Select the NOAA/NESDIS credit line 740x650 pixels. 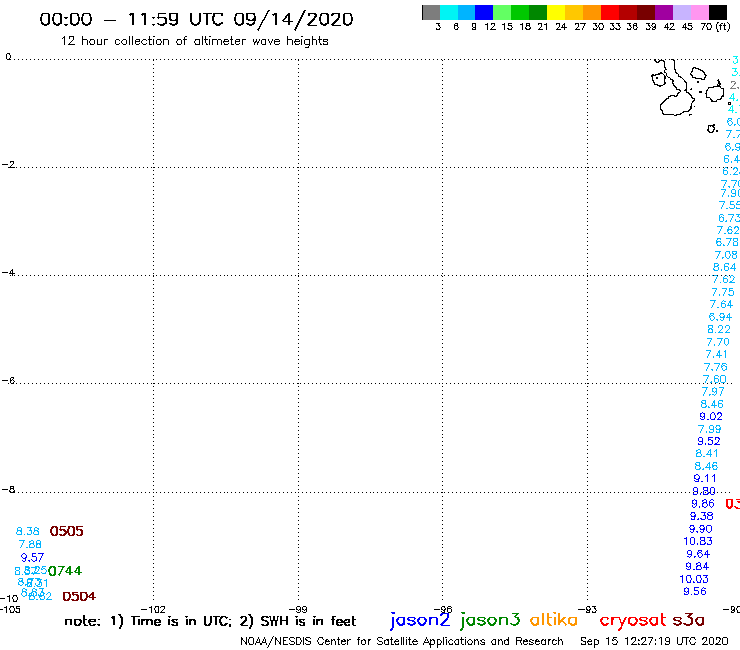[x=402, y=641]
